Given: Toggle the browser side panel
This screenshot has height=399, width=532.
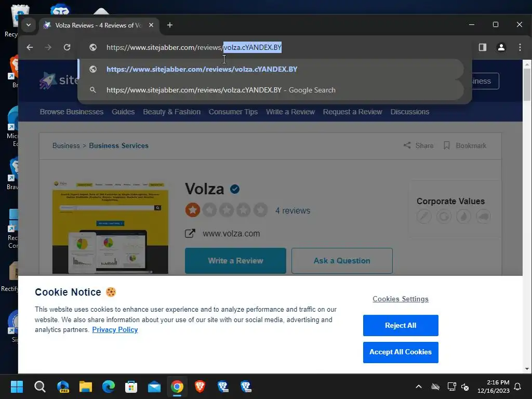Looking at the screenshot, I should pos(483,47).
